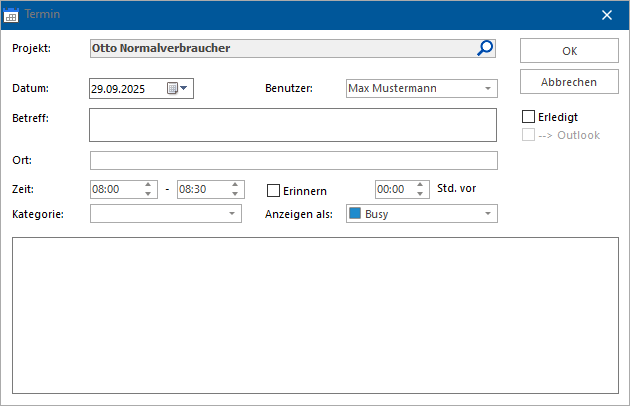Screen dimensions: 630x406
Task: Click into the Betreff text field
Action: click(x=293, y=125)
